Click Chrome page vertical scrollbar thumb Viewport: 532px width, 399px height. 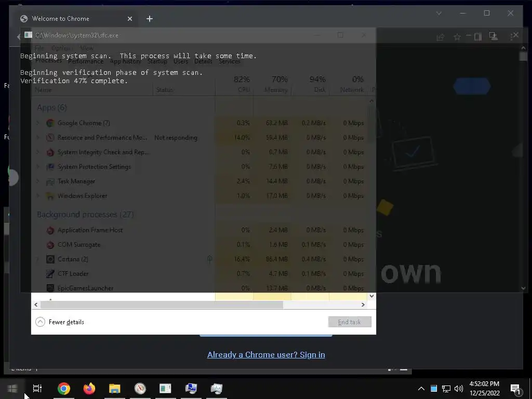pos(523,56)
